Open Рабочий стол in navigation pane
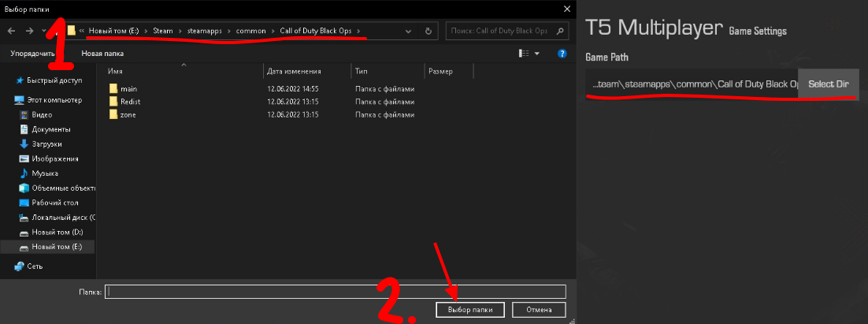 point(55,203)
